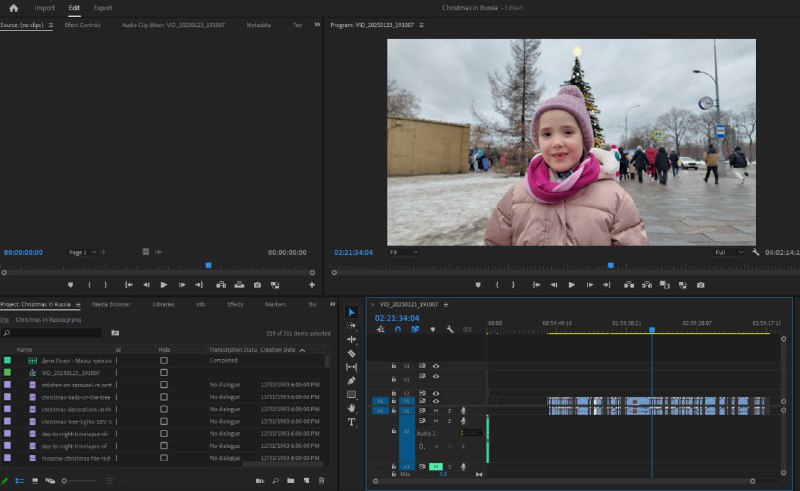800x491 pixels.
Task: Open Source monitor Page 1 dropdown
Action: pos(81,252)
